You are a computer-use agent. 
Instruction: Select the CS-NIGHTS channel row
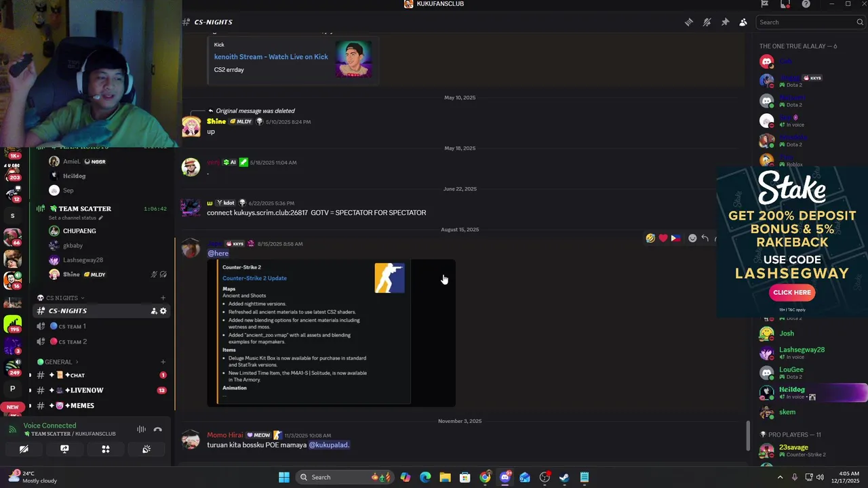[102, 311]
